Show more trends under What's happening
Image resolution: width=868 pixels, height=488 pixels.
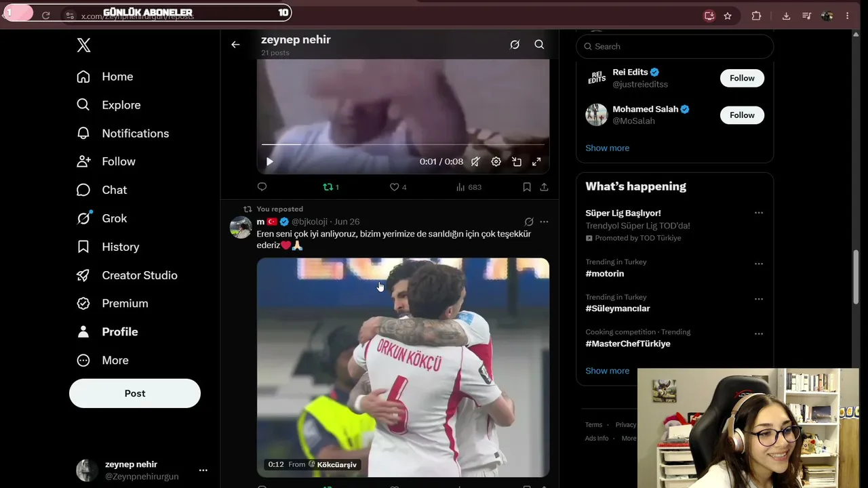(x=608, y=371)
